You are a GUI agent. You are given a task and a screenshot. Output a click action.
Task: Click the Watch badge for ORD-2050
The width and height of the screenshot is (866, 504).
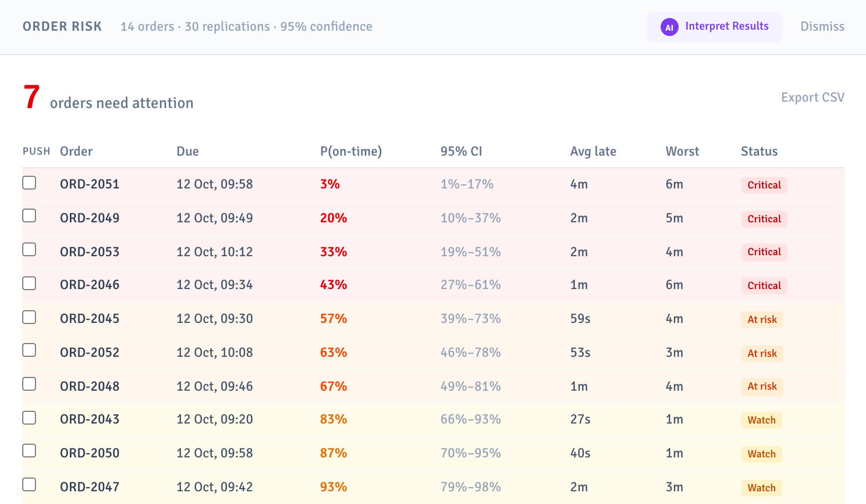(x=761, y=454)
